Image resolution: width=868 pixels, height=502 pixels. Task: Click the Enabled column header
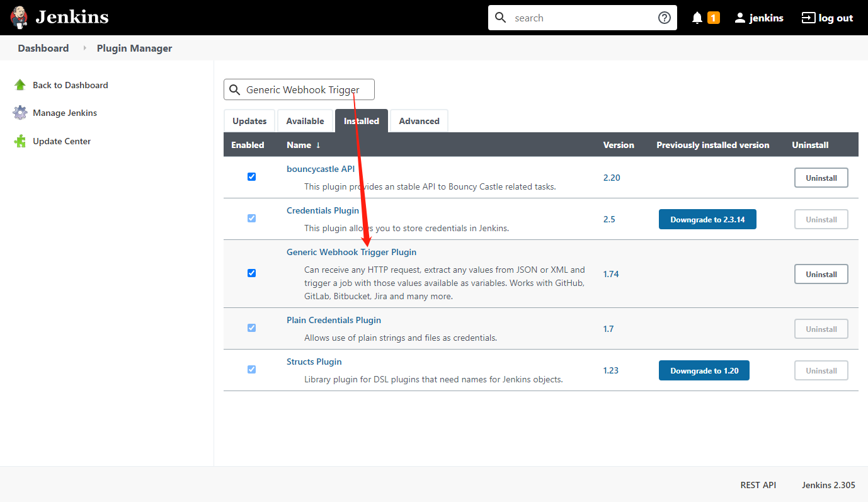248,145
